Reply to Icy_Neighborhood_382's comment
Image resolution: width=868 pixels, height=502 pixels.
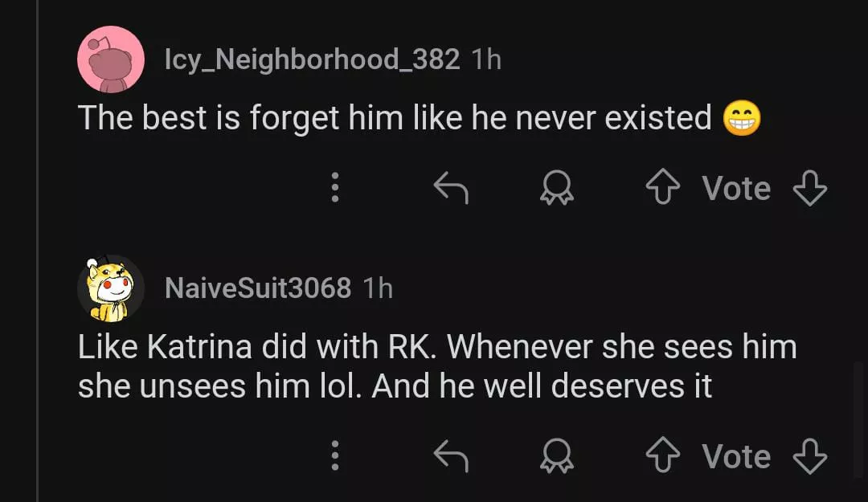451,188
